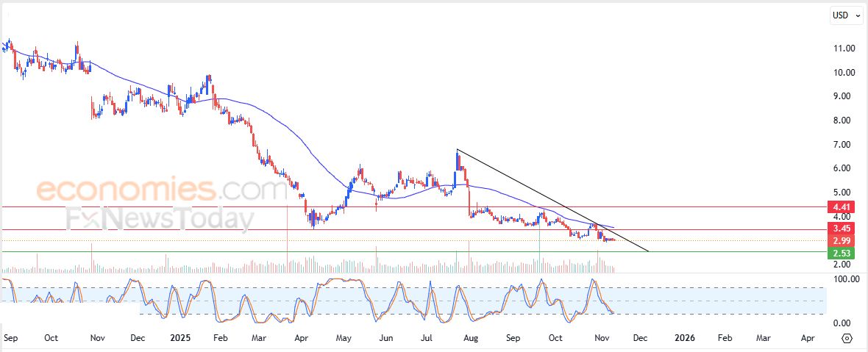Click the 2.99 current price label
868x352 pixels.
pyautogui.click(x=842, y=241)
